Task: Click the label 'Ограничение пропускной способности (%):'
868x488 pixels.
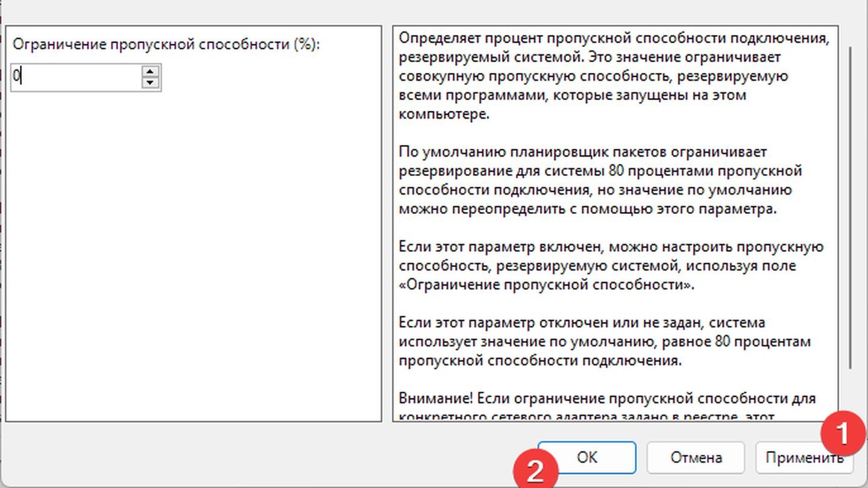Action: coord(166,45)
